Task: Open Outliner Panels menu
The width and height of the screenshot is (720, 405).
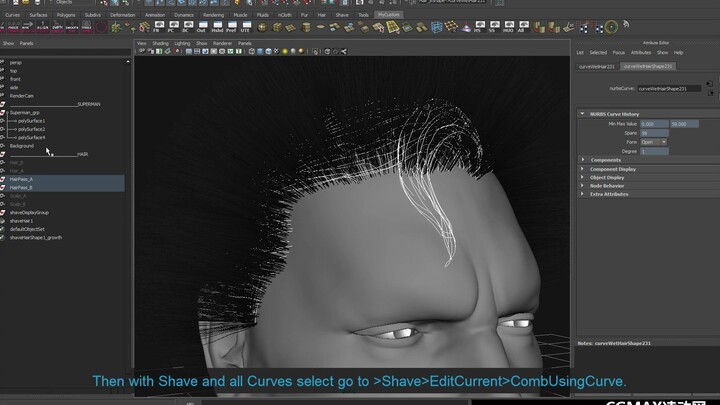Action: 26,44
